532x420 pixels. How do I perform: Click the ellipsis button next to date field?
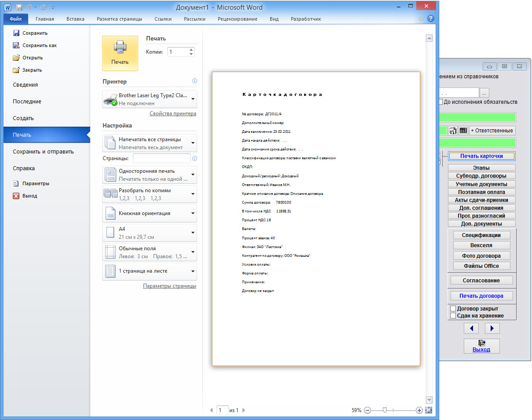tap(484, 93)
